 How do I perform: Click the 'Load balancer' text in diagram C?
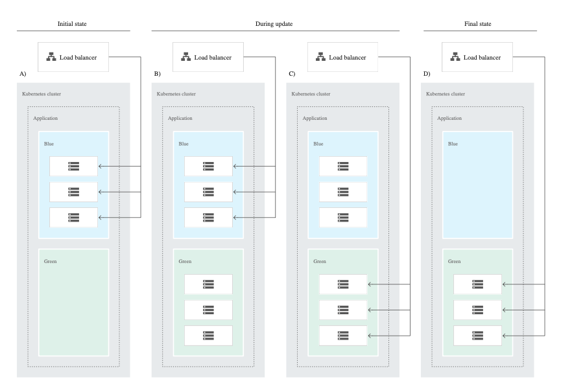click(x=348, y=57)
